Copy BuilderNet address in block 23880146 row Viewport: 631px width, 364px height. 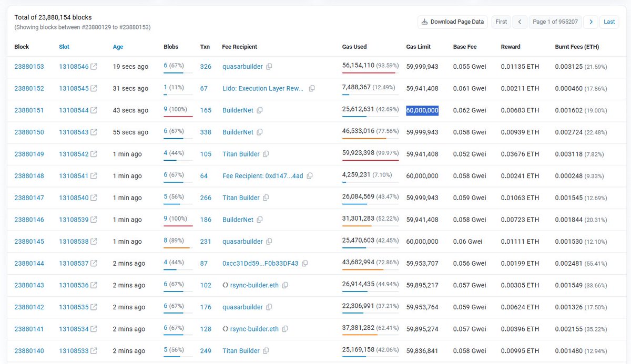pos(259,220)
